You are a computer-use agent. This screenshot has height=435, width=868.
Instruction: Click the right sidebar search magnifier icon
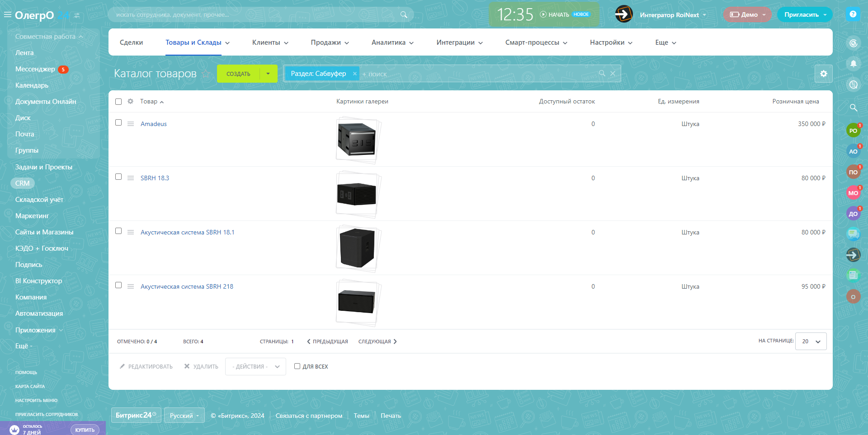pyautogui.click(x=853, y=108)
